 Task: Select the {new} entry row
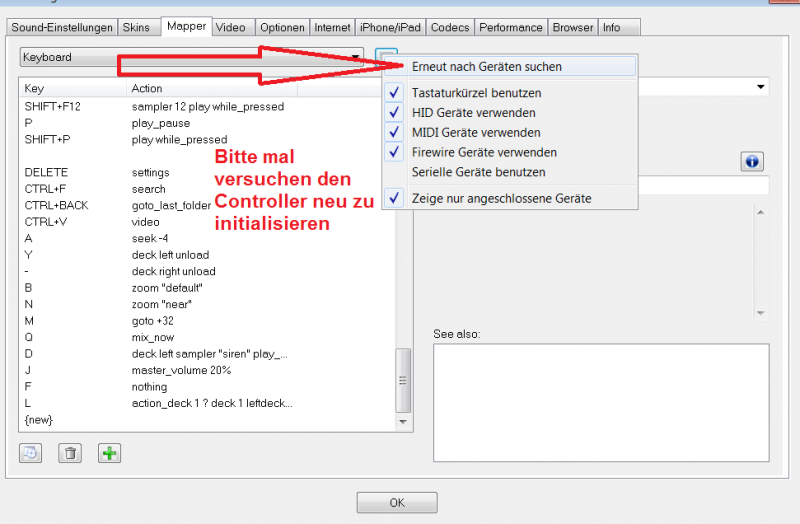207,420
